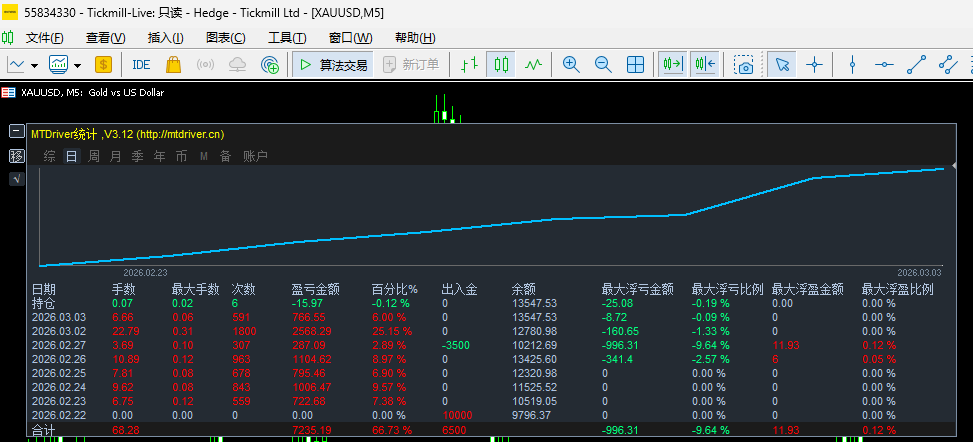Click the 2568.29 profit value

[312, 332]
